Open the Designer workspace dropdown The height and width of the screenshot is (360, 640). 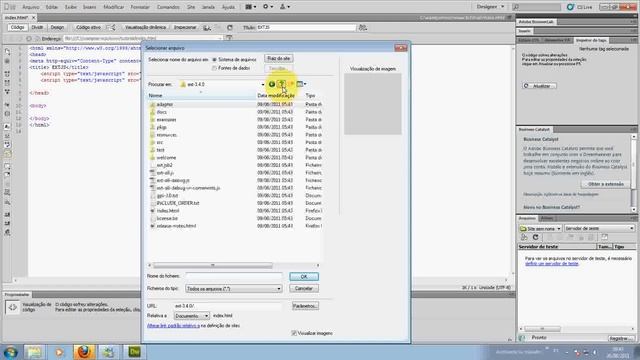click(x=490, y=7)
